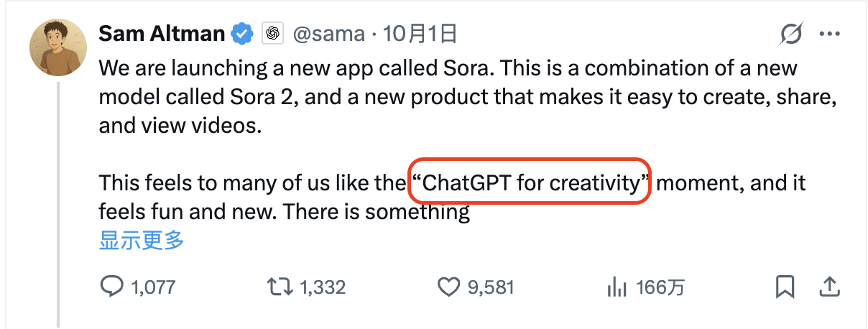Click the 1,332 reposts count
This screenshot has width=868, height=329.
[x=323, y=288]
